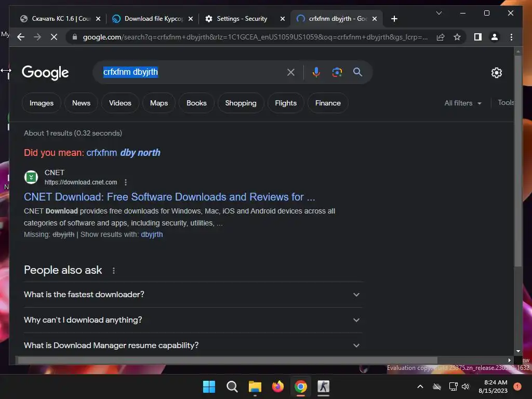Search by image with Google Lens
The image size is (532, 399).
coord(337,72)
